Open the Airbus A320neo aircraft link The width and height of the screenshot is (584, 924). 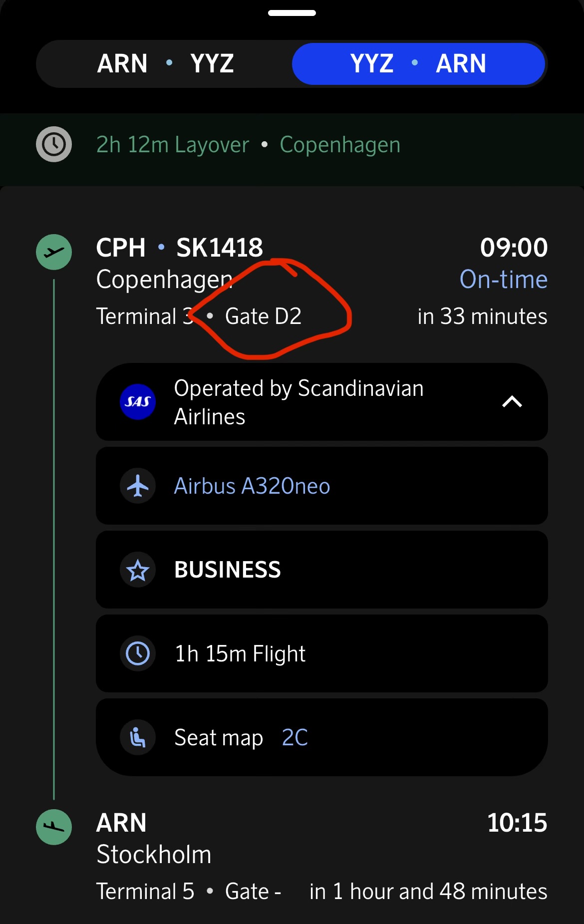point(252,486)
